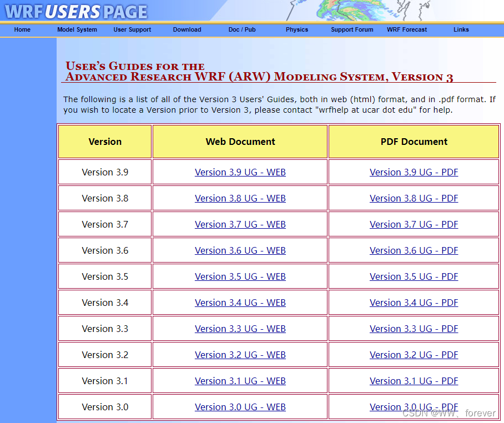Click the 'Version 3.6' table cell
This screenshot has width=504, height=423.
(105, 250)
